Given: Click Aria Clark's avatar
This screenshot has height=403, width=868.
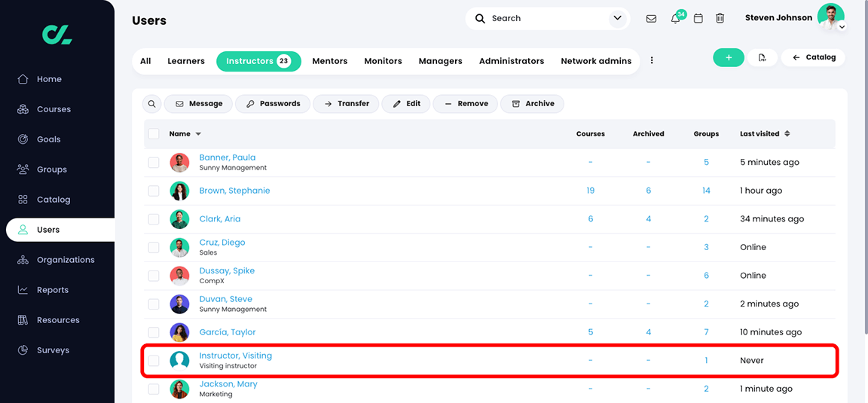Looking at the screenshot, I should (179, 219).
